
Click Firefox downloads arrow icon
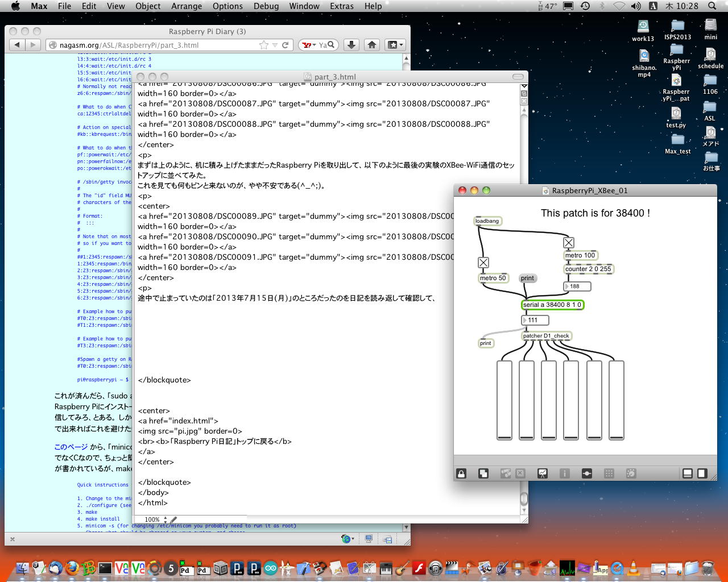[351, 45]
